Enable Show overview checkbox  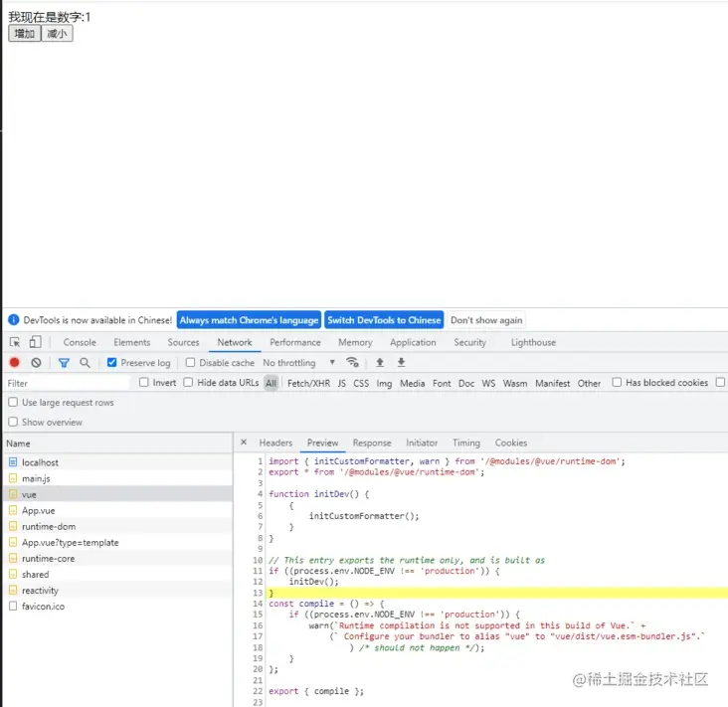coord(13,422)
